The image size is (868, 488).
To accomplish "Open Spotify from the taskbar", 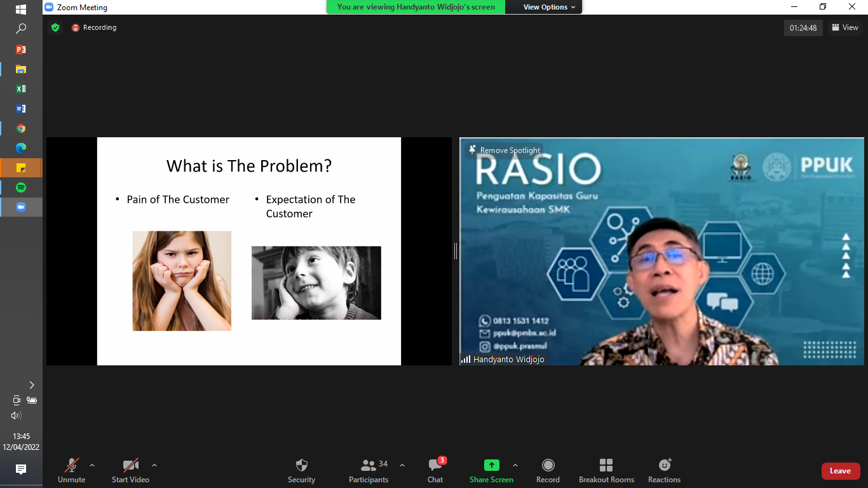I will 21,187.
